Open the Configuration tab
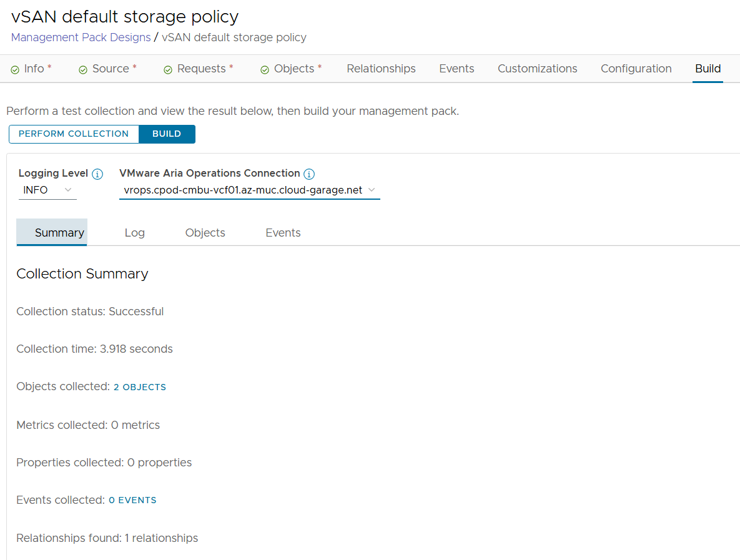Image resolution: width=740 pixels, height=560 pixels. (636, 69)
